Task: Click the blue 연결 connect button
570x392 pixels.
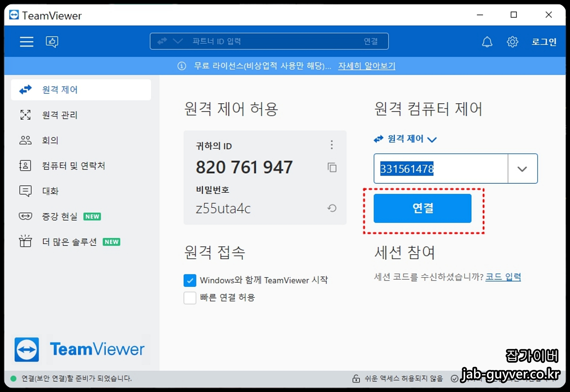Action: pos(422,209)
